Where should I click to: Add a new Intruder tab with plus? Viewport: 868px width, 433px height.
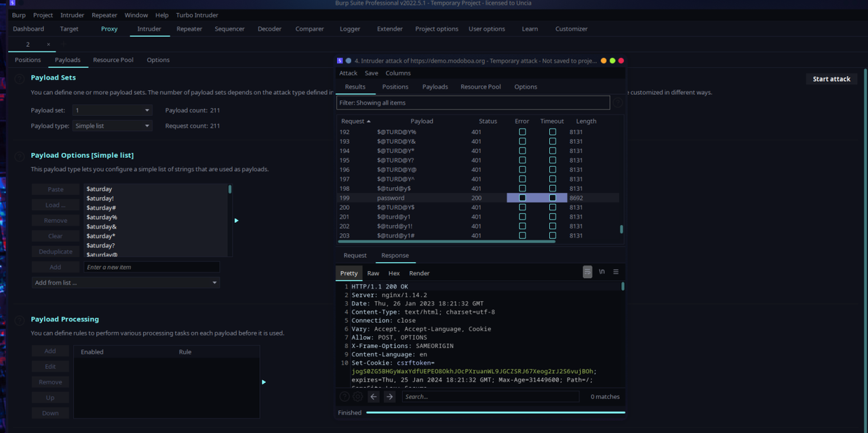[64, 44]
